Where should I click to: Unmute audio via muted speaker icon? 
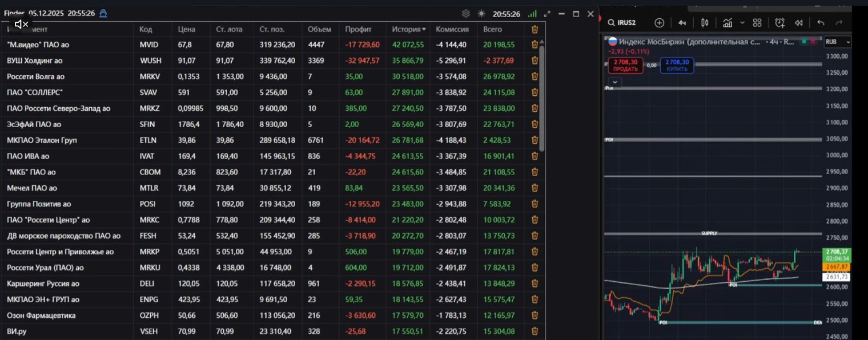21,24
